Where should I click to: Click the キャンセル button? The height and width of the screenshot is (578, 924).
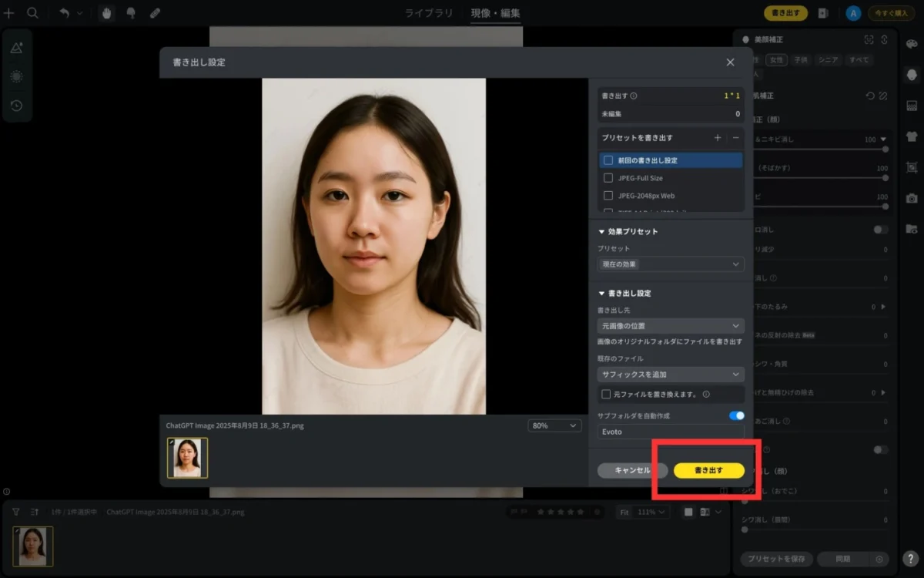point(632,470)
